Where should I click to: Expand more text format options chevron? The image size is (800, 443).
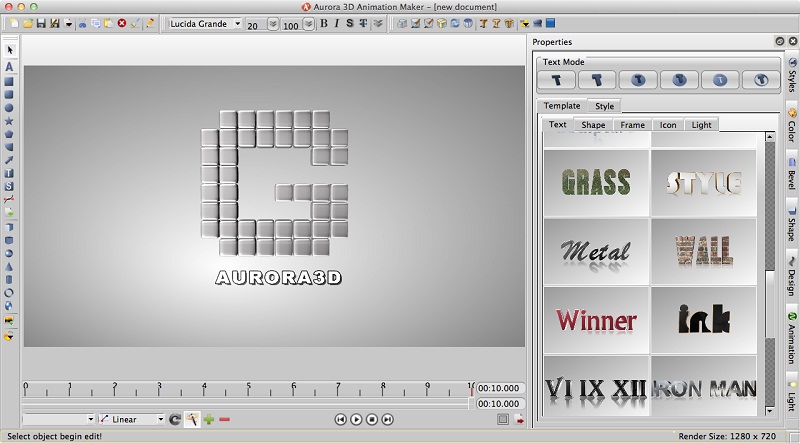tap(378, 23)
